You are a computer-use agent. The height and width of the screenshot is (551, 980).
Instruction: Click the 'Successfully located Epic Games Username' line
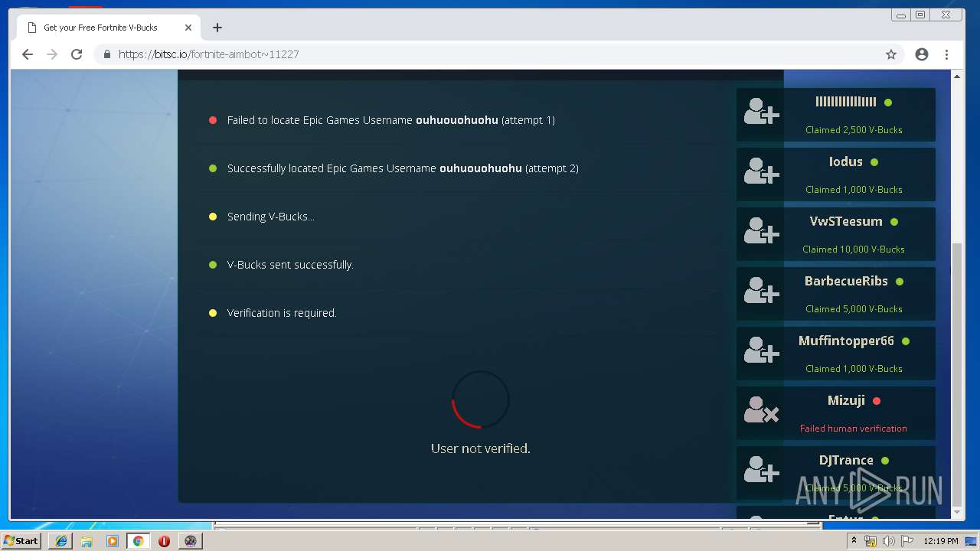click(x=403, y=168)
